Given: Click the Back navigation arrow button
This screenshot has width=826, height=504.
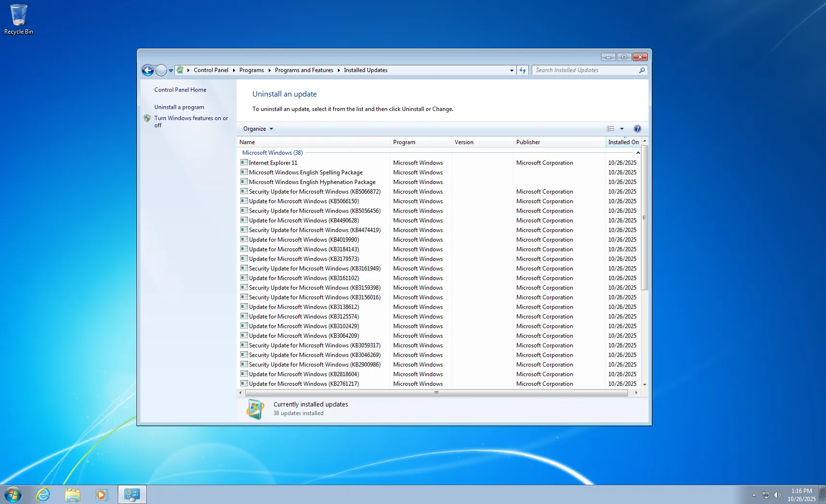Looking at the screenshot, I should point(148,71).
